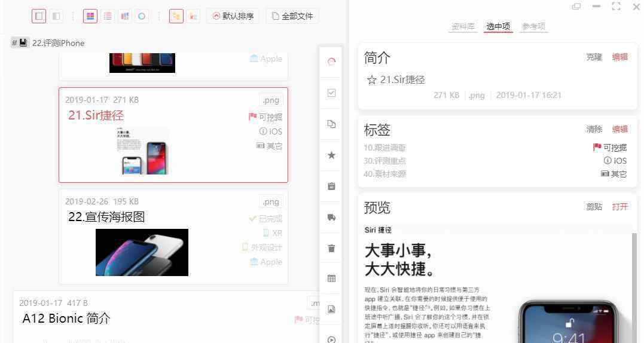The width and height of the screenshot is (644, 343).
Task: Toggle the star before 21.Sir捷径 in 简介
Action: (372, 80)
